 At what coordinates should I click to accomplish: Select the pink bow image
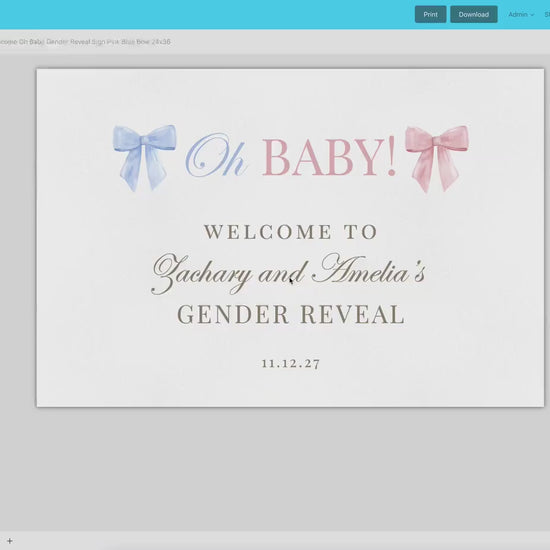436,159
